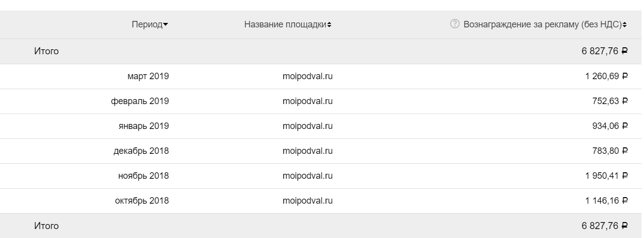This screenshot has height=238, width=644.
Task: Select the ноябрь 2018 period cell
Action: (x=144, y=176)
